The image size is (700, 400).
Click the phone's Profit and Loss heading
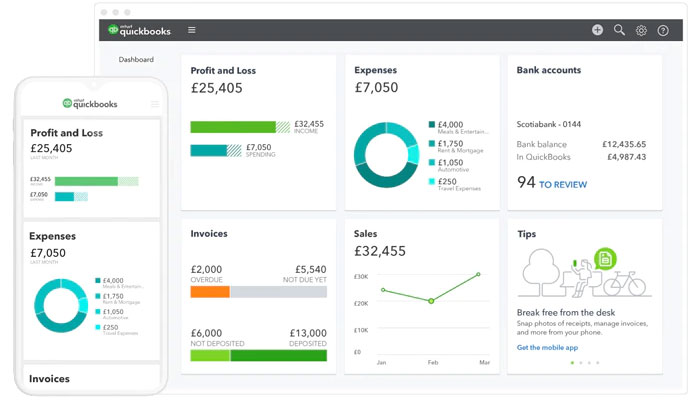pyautogui.click(x=67, y=133)
